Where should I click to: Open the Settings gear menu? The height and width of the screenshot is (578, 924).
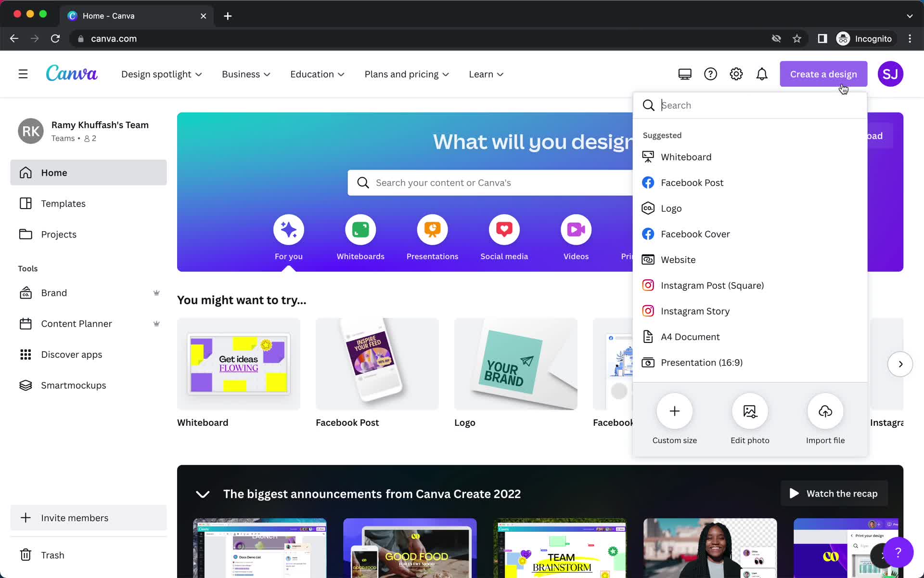[x=736, y=74]
